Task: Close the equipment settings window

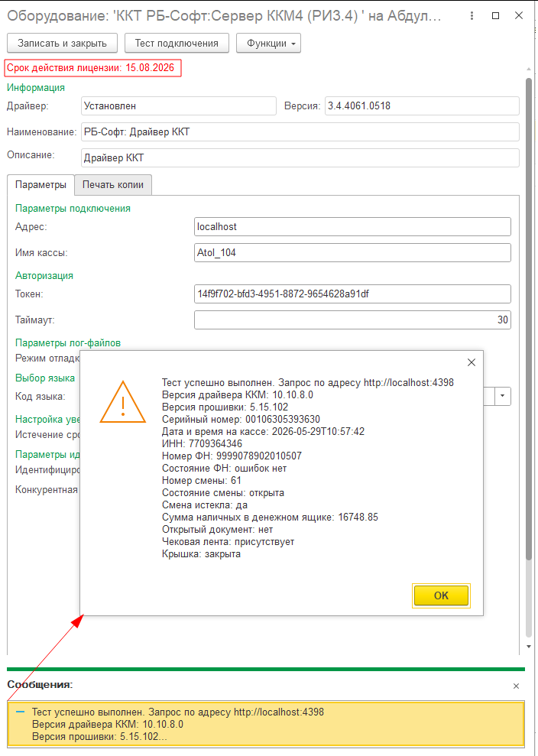Action: click(x=519, y=16)
